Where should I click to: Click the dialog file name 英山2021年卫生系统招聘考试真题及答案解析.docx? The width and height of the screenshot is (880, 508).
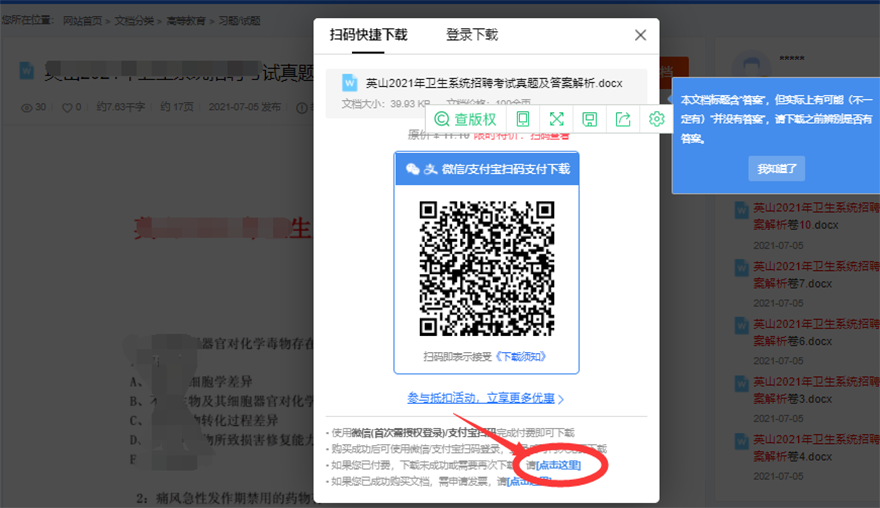pos(494,83)
